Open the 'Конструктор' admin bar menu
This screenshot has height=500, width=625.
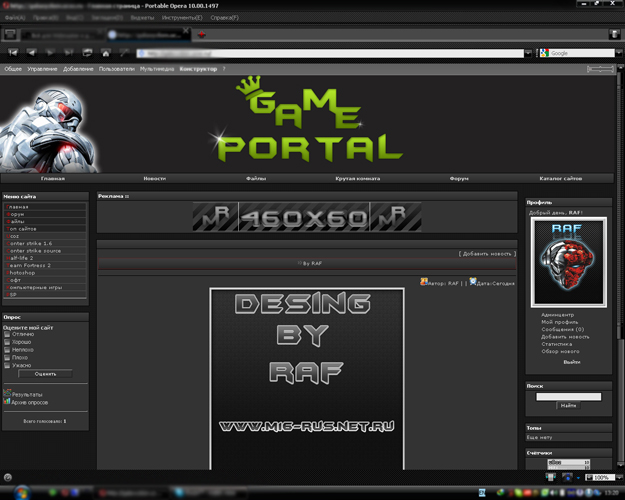(x=198, y=69)
